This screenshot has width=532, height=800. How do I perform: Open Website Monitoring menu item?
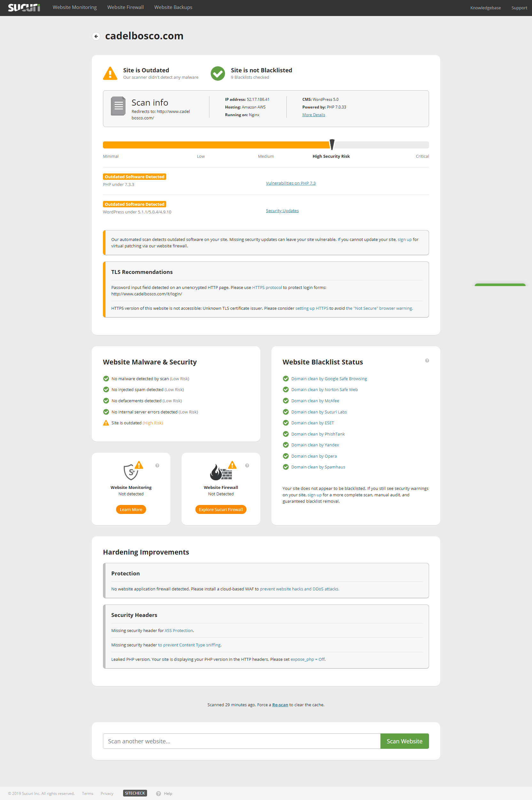[x=74, y=7]
